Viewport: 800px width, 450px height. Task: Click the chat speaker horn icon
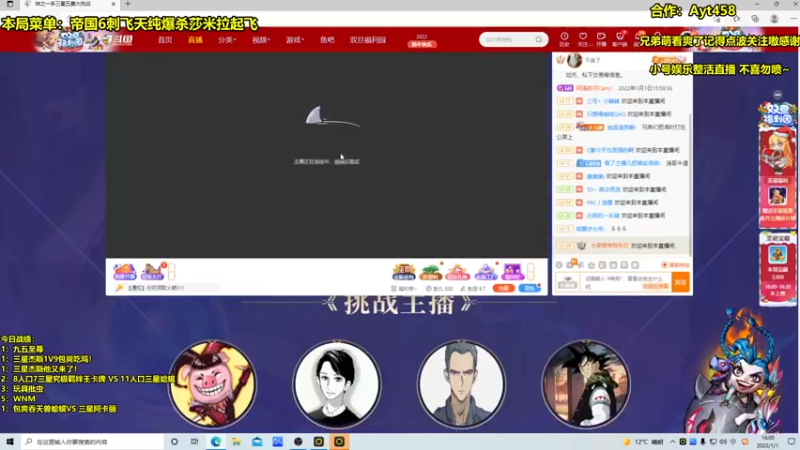tap(581, 265)
